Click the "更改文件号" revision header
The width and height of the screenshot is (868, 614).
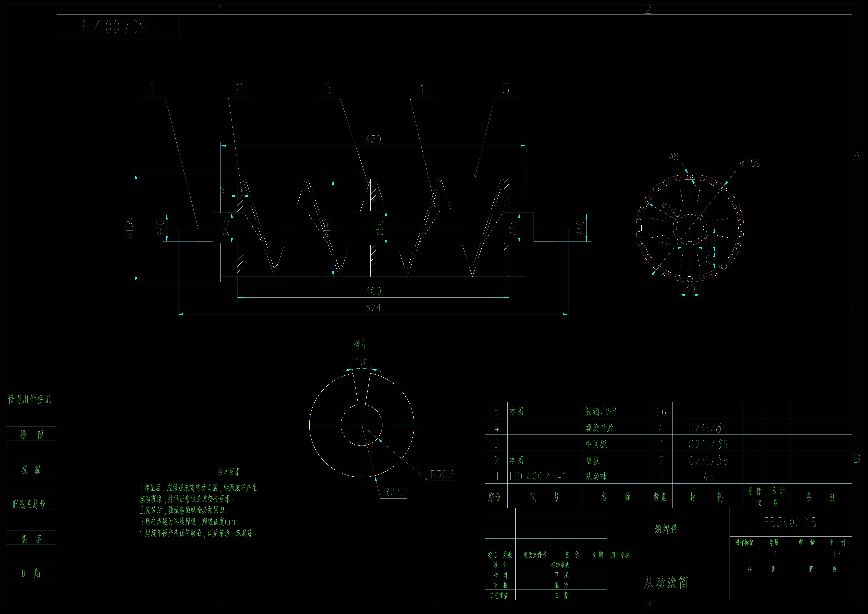535,555
